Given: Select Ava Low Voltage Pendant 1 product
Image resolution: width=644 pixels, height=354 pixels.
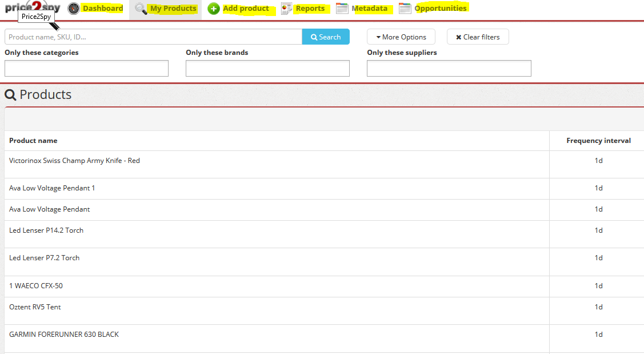Looking at the screenshot, I should point(52,188).
